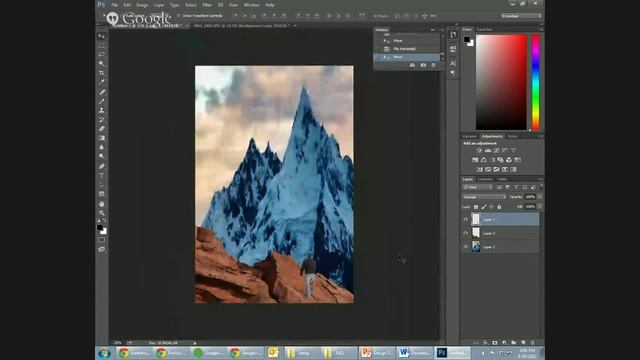Select the Clone Stamp tool

(x=102, y=110)
